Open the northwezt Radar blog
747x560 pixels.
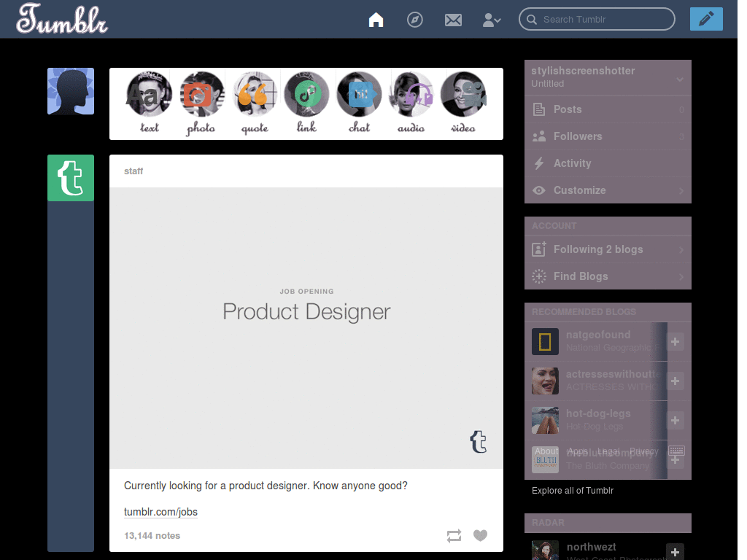591,547
